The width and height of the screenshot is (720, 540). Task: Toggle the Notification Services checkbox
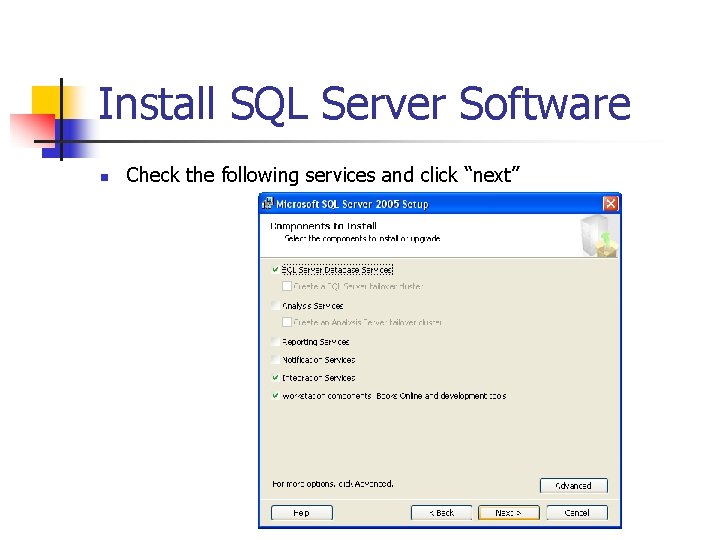(x=276, y=360)
